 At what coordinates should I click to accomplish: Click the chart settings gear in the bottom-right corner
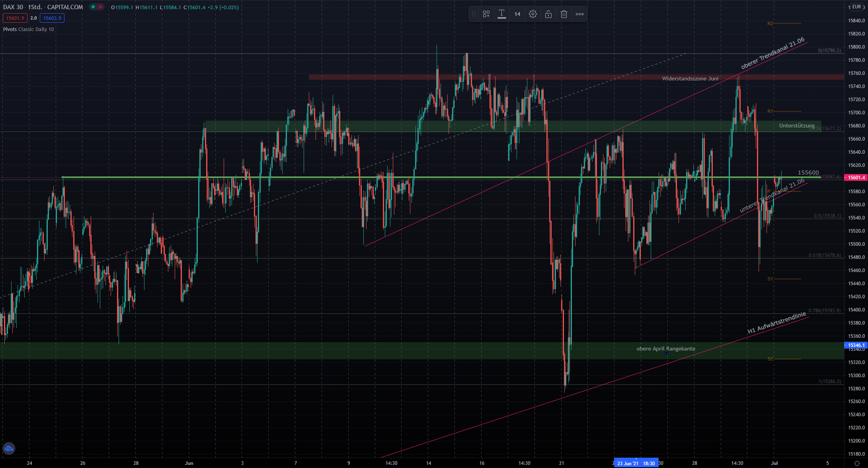coord(857,463)
